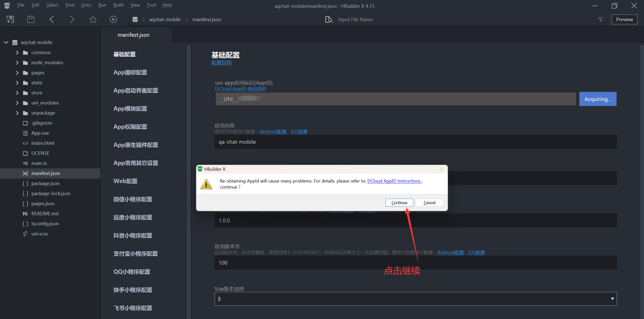
Task: Select App图标配置 in the config sidebar
Action: (130, 73)
